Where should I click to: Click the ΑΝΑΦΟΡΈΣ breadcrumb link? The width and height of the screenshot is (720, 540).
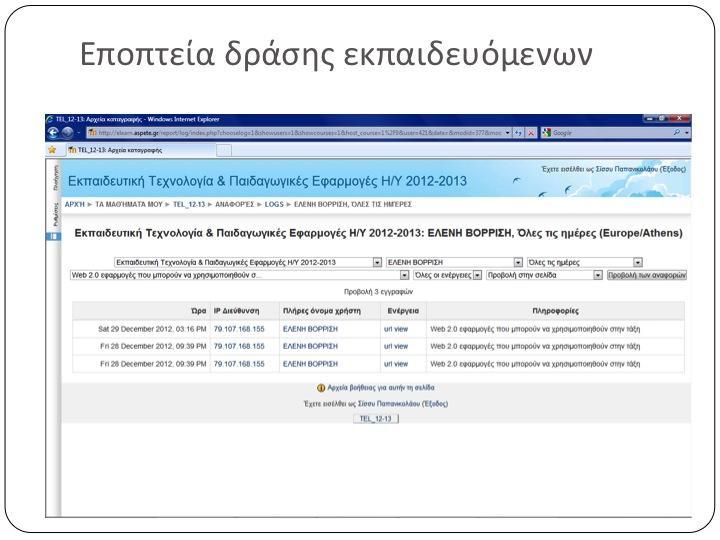pyautogui.click(x=234, y=204)
